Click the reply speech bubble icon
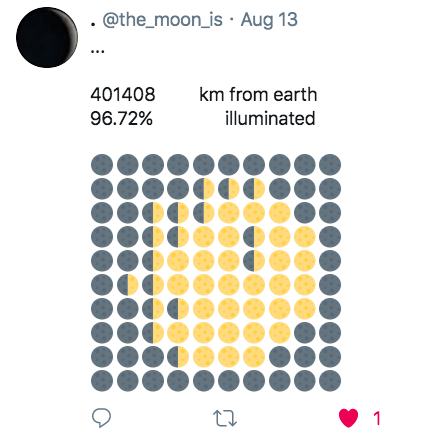Viewport: 443px width, 437px height. (101, 418)
